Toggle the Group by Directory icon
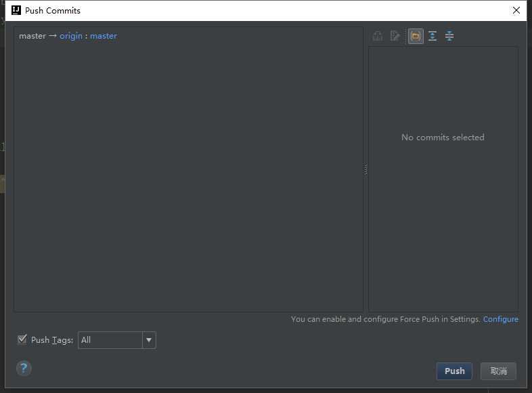 click(416, 36)
